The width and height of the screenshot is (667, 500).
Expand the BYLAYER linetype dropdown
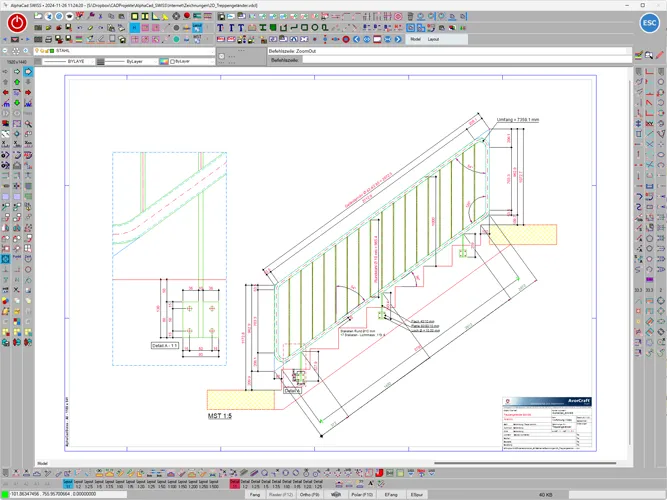click(76, 61)
